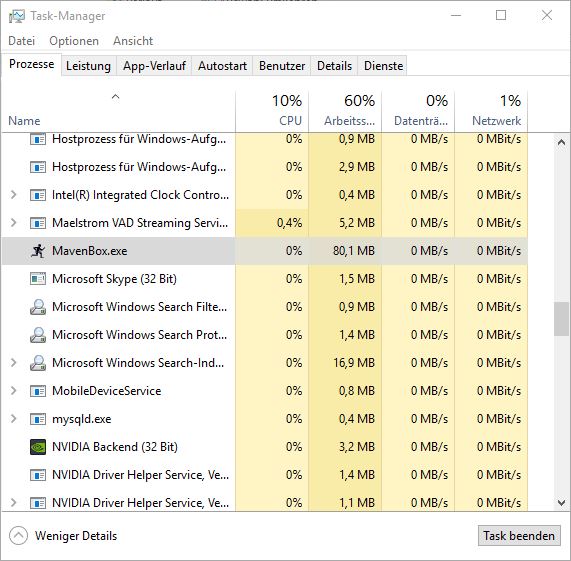Image resolution: width=571 pixels, height=561 pixels.
Task: Switch to the Details tab
Action: [334, 66]
